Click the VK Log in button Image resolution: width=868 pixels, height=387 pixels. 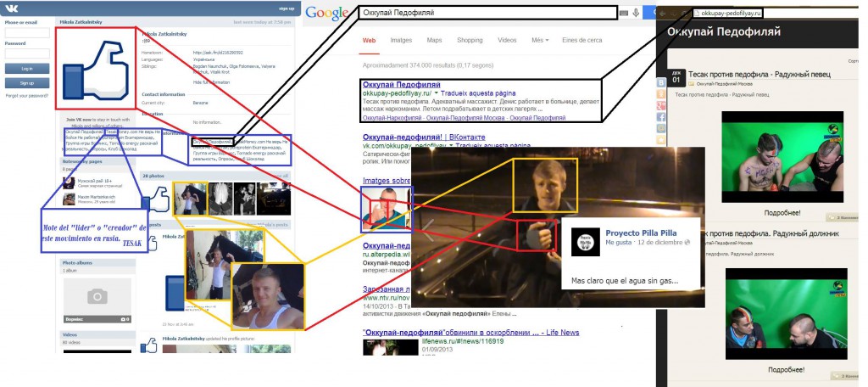(27, 69)
